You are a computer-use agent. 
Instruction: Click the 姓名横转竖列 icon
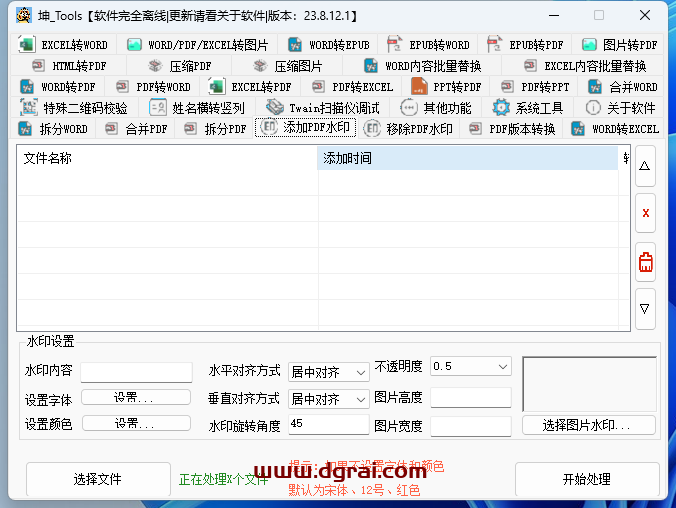point(157,107)
